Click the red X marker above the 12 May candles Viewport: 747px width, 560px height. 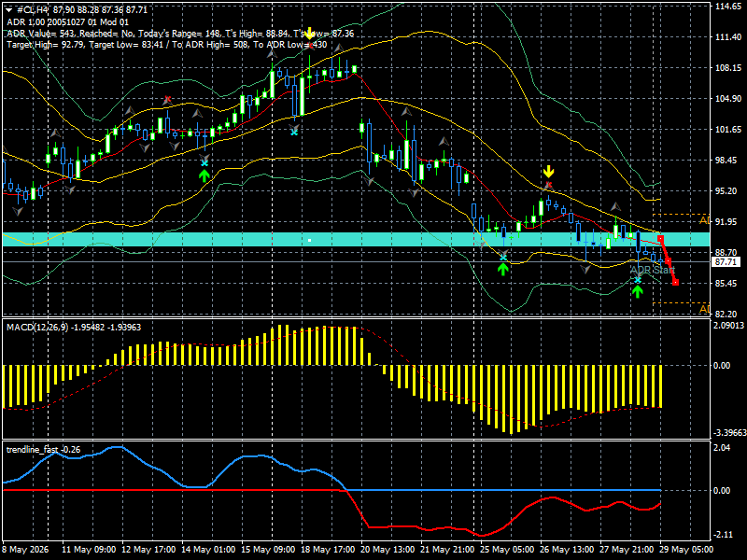[x=167, y=100]
